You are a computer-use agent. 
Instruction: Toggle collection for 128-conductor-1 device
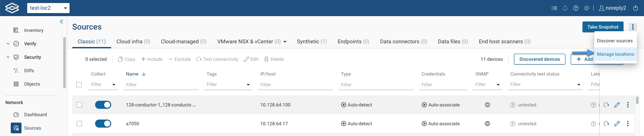103,105
